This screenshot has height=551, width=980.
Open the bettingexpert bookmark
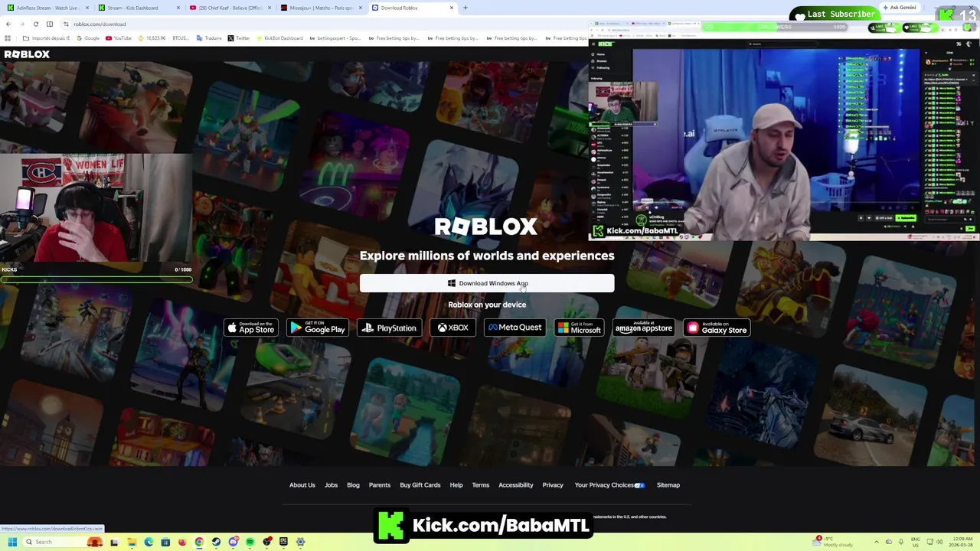tap(335, 38)
